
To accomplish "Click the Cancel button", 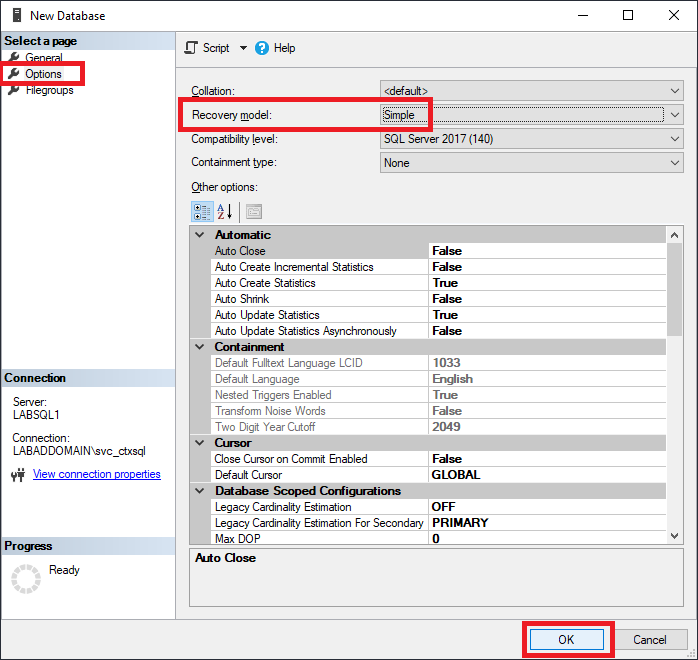I will pos(649,639).
